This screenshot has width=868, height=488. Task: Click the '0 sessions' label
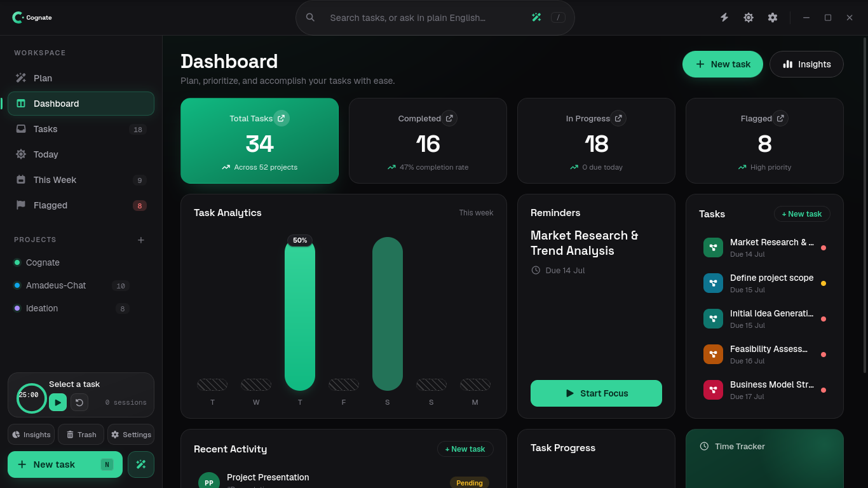pos(126,402)
